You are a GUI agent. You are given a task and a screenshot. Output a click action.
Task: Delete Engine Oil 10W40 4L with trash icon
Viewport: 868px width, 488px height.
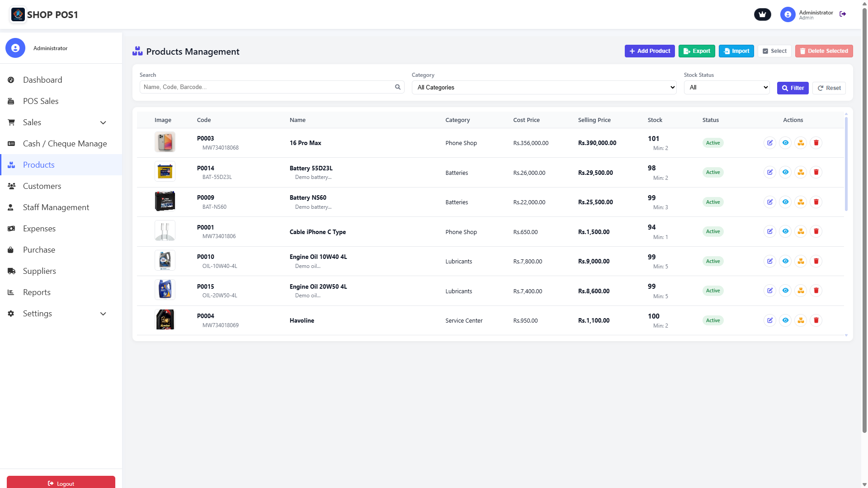pyautogui.click(x=816, y=261)
